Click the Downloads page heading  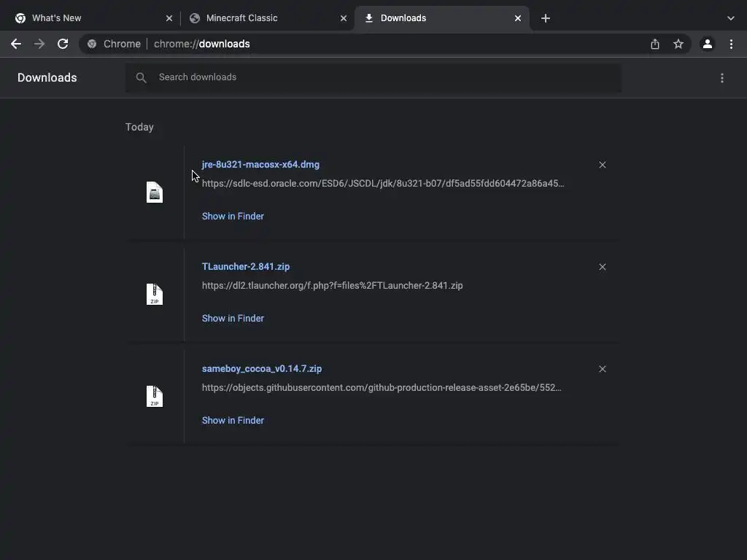point(47,77)
